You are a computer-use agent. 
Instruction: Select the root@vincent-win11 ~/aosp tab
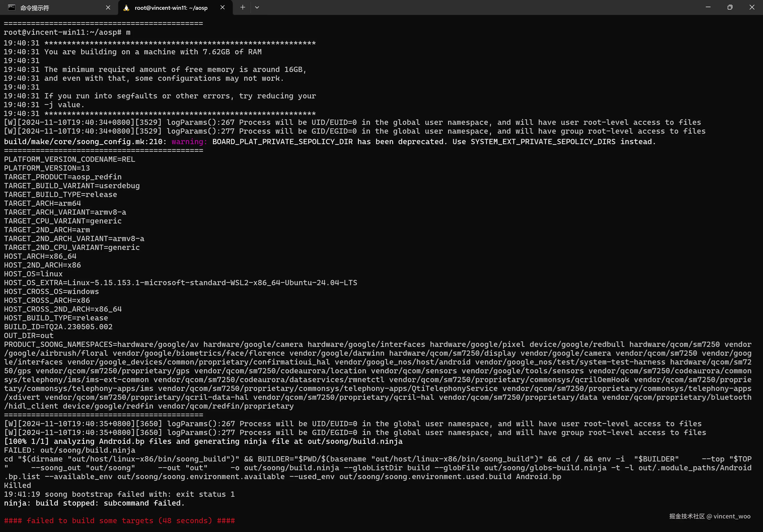[x=171, y=8]
